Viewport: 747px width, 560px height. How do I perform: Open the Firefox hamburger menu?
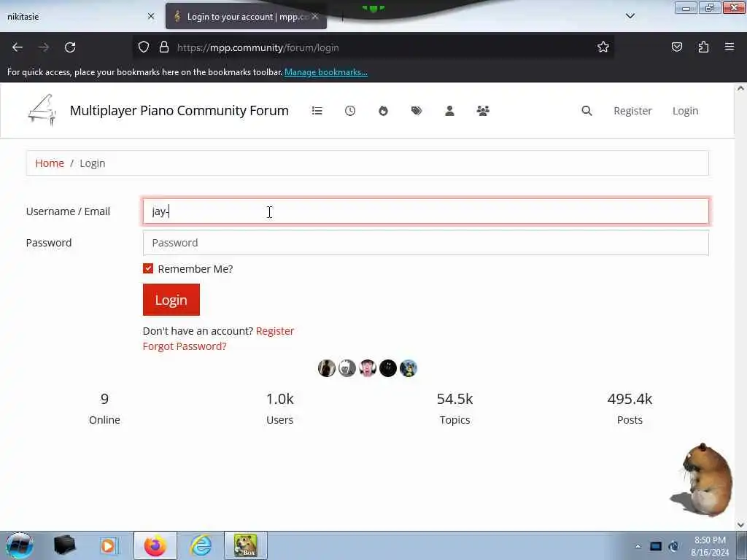729,47
